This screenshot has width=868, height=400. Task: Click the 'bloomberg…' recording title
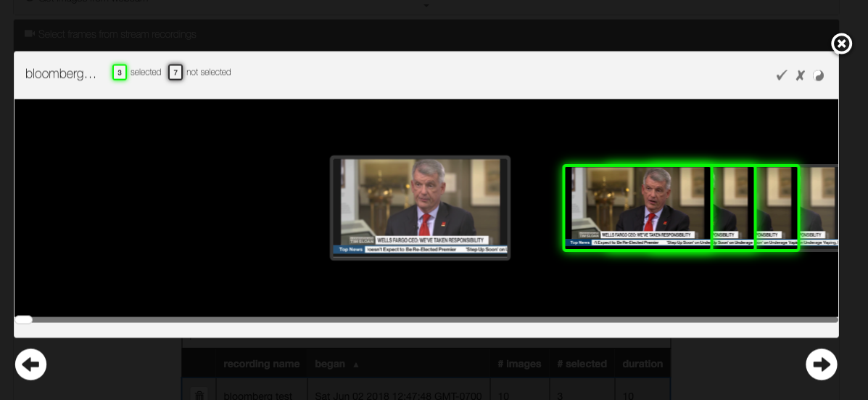click(x=61, y=74)
